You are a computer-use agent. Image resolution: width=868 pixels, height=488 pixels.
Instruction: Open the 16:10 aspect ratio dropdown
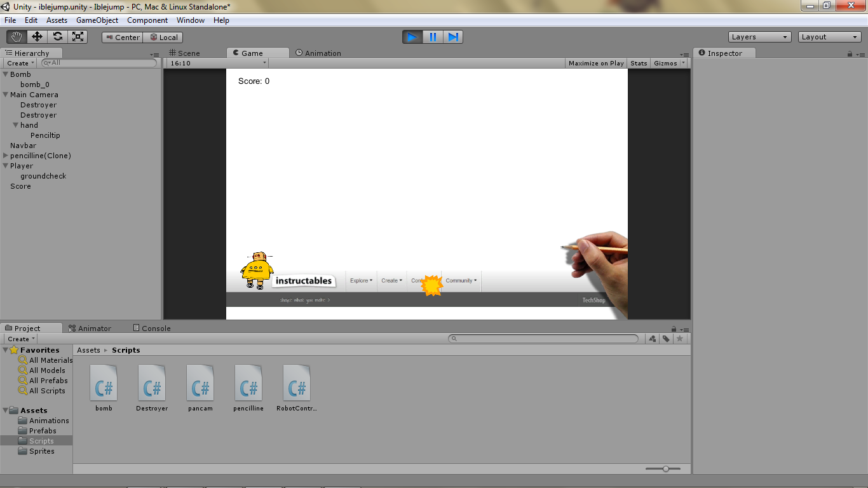click(218, 63)
